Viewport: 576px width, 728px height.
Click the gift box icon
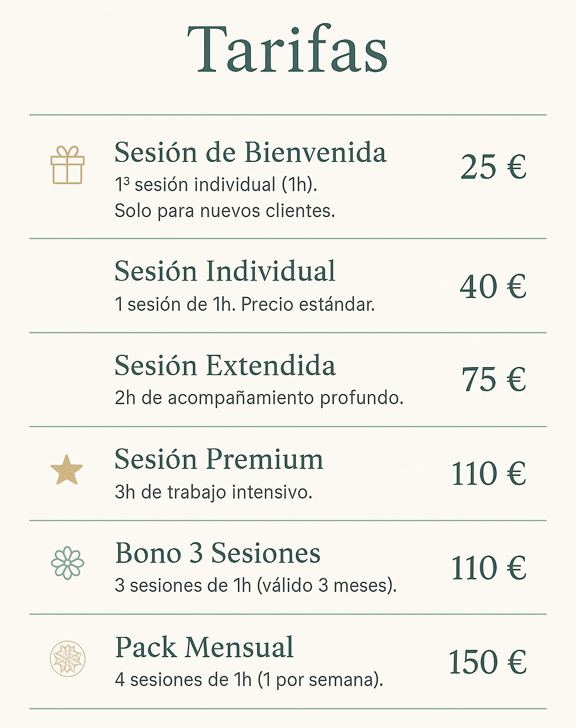click(67, 165)
